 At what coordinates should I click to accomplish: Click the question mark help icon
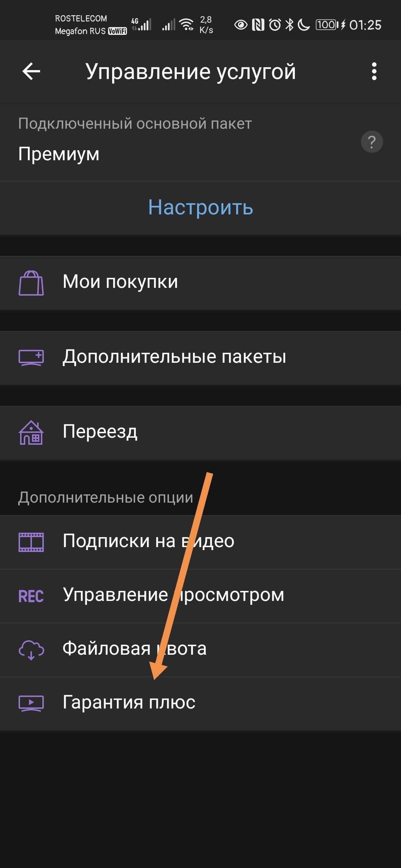point(372,142)
